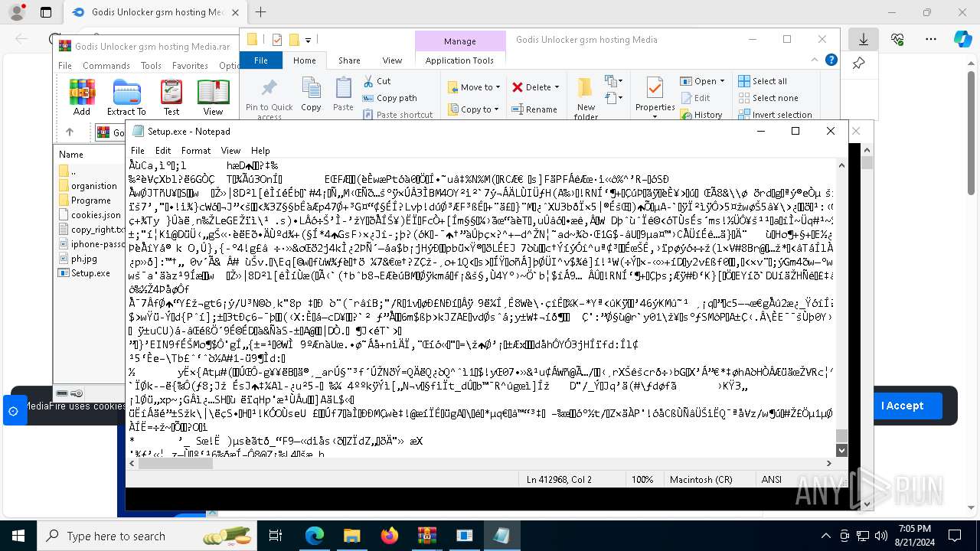Screen dimensions: 980x551
Task: Click Paste shortcut in Explorer ribbon
Action: coord(397,115)
